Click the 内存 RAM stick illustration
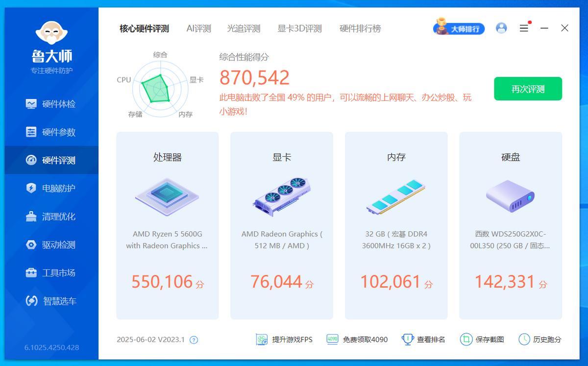The width and height of the screenshot is (588, 366). click(x=396, y=197)
